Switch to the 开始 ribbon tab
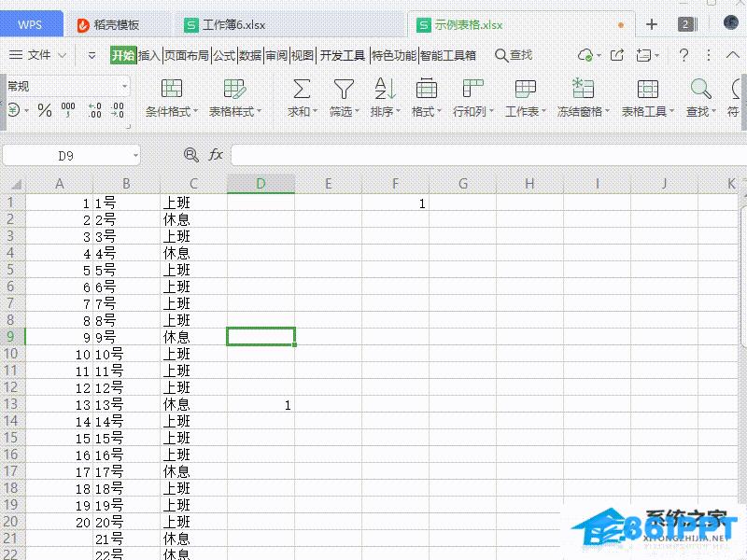This screenshot has height=560, width=747. (123, 55)
